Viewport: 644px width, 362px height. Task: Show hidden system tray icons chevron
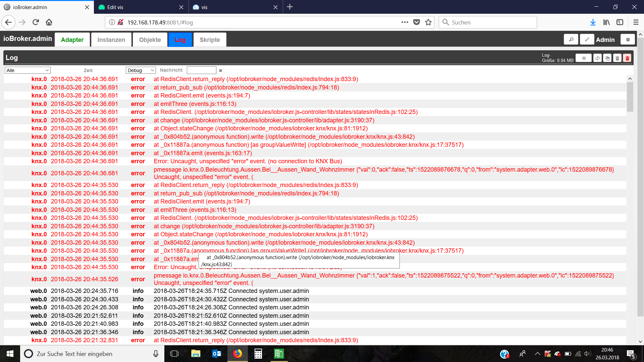click(x=537, y=354)
